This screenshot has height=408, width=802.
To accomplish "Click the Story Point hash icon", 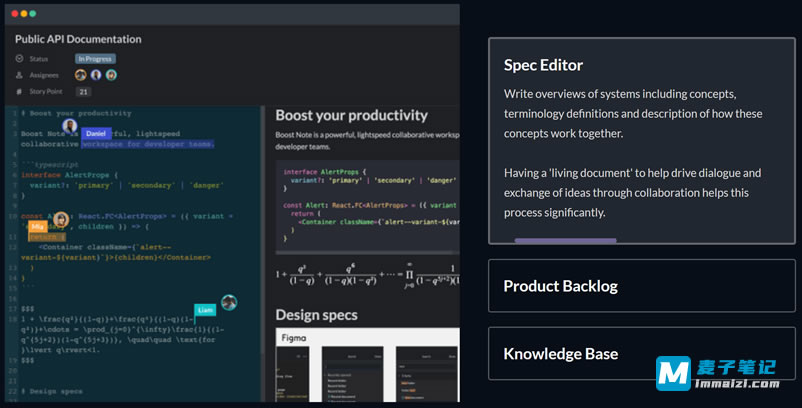I will [19, 92].
